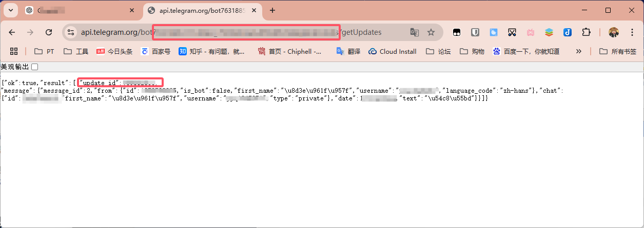Screen dimensions: 644x228
Task: Click the pink Bilibili TV extension icon
Action: click(x=531, y=32)
